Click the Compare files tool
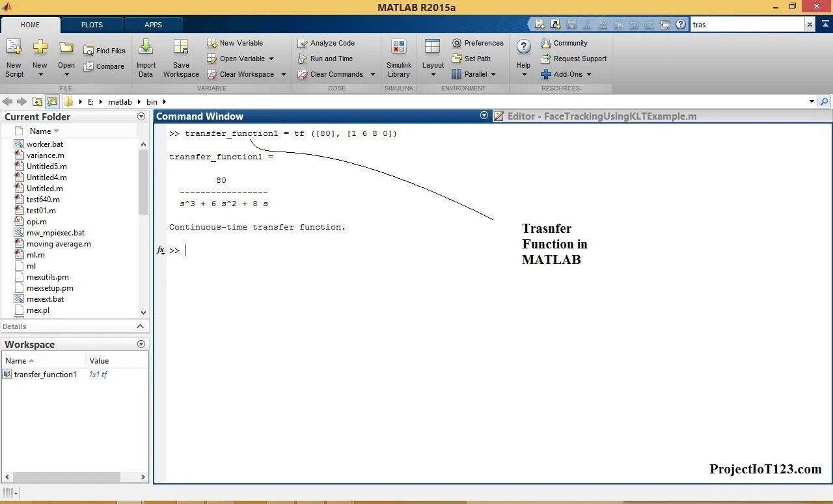This screenshot has height=504, width=833. tap(104, 66)
